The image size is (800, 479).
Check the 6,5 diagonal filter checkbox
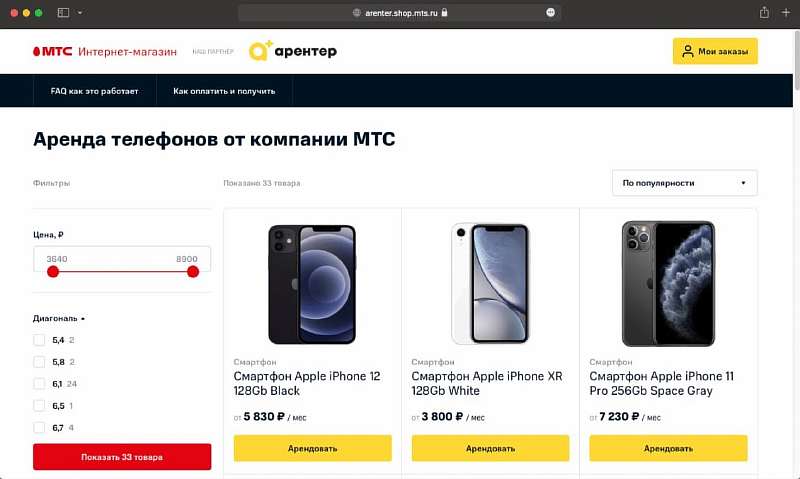pos(40,406)
